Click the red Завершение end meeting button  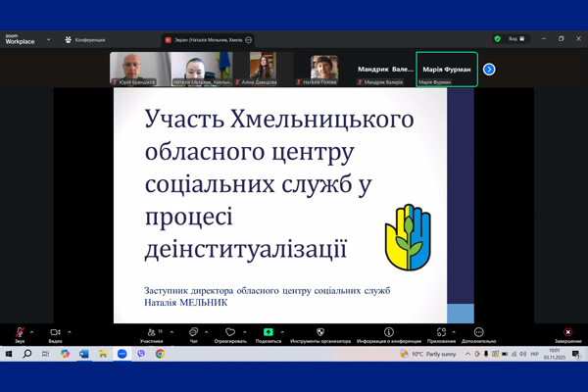[567, 333]
